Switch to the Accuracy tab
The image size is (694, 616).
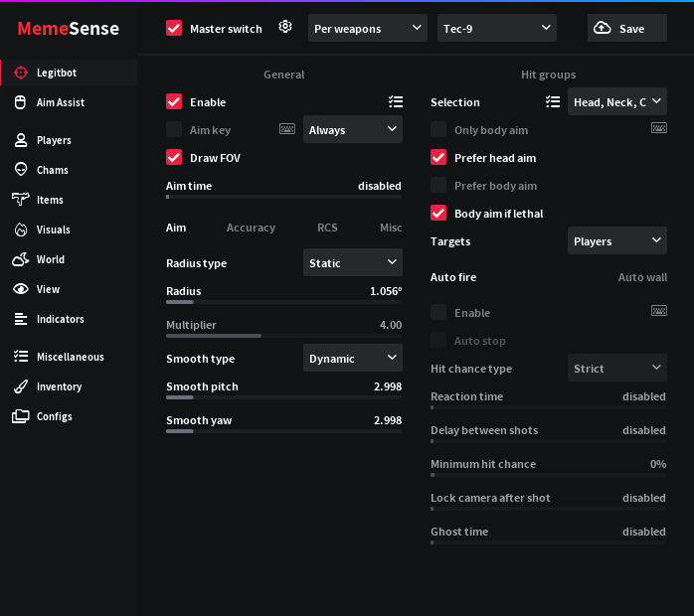tap(251, 228)
